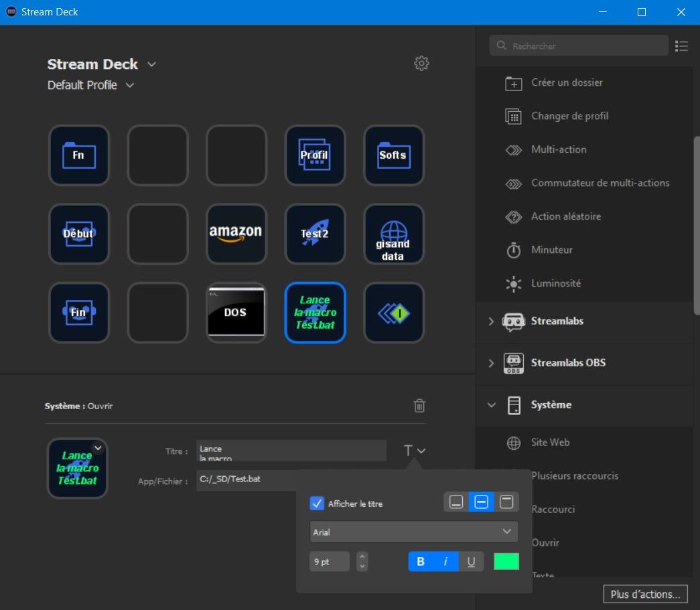Select the Softs folder key
The height and width of the screenshot is (610, 700).
(394, 155)
